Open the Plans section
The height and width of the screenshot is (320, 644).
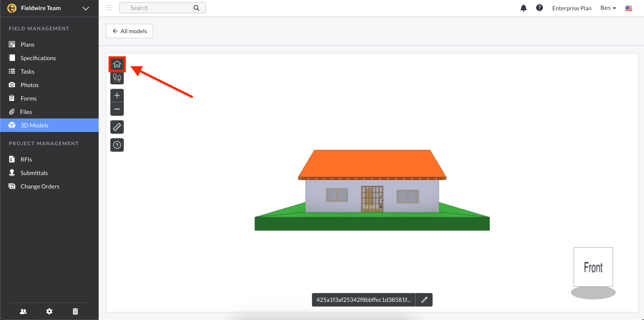tap(27, 44)
